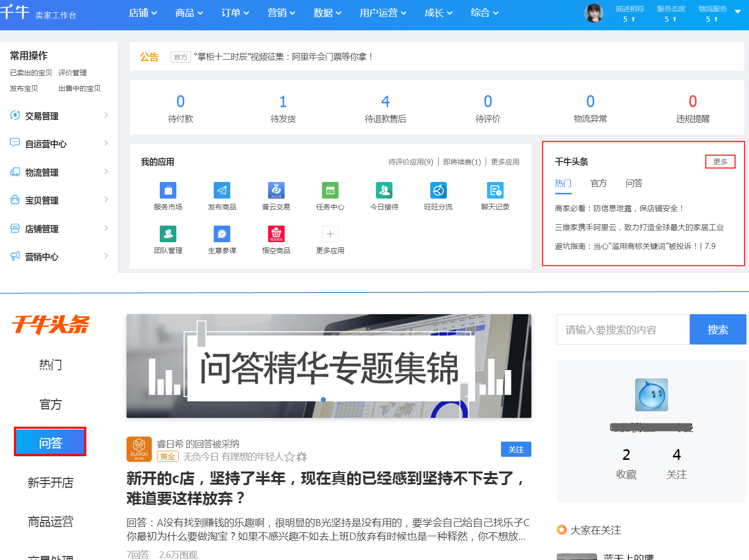Screen dimensions: 749x560
Task: Open the 出售中的宝贝 shortcut
Action: click(79, 88)
